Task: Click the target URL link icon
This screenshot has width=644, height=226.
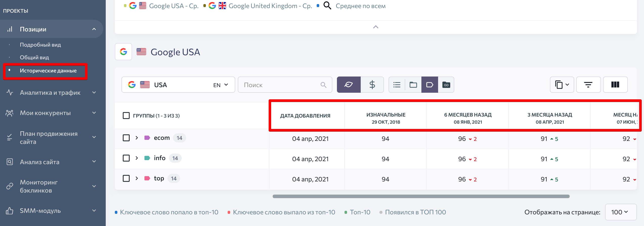Action: click(446, 85)
